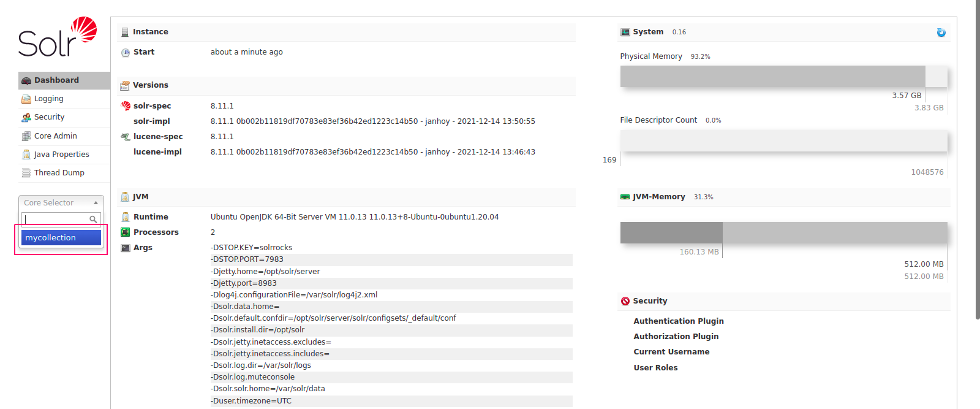
Task: Click the -DSTOP.PORT=7983 argument
Action: pos(247,259)
